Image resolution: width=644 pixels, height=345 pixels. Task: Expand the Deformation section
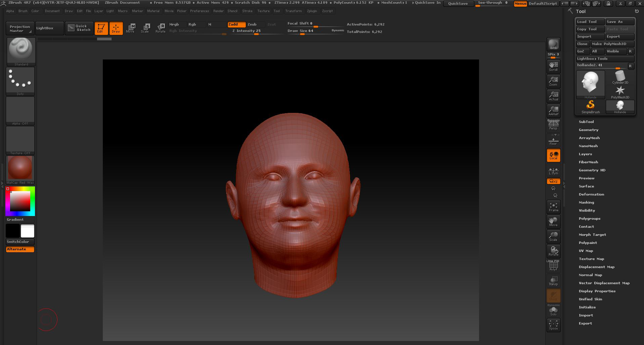click(x=591, y=194)
